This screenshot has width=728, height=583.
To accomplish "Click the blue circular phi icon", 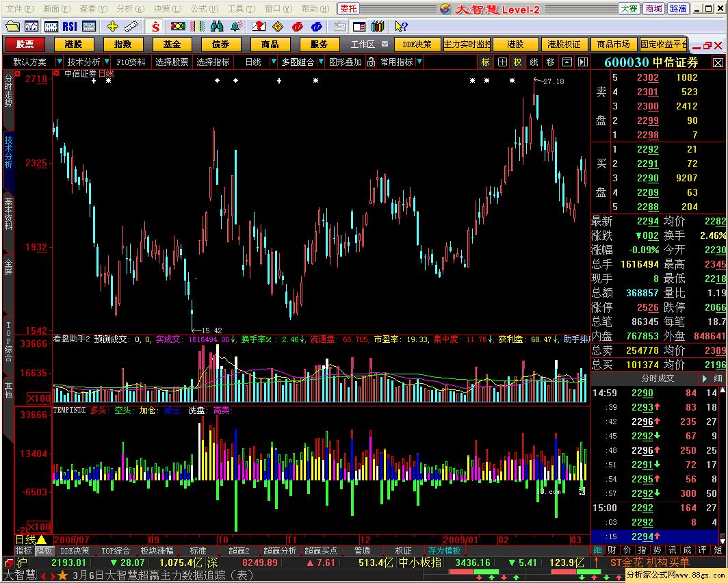I will click(317, 27).
